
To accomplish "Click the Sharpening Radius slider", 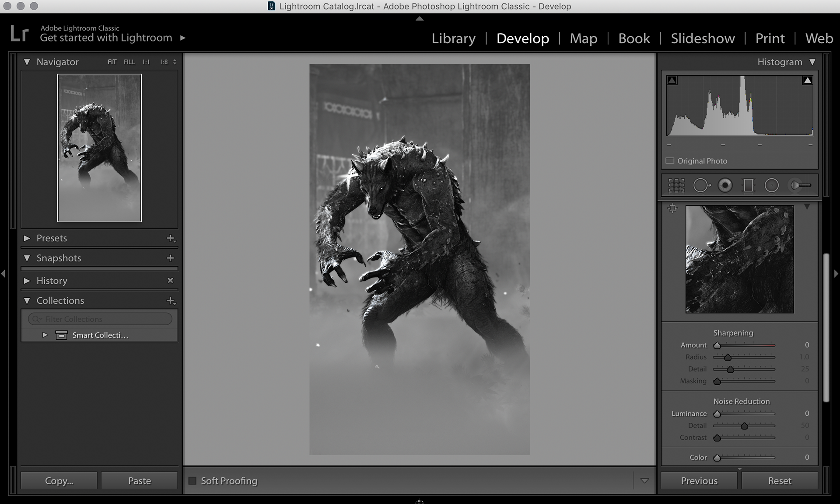I will pos(744,357).
